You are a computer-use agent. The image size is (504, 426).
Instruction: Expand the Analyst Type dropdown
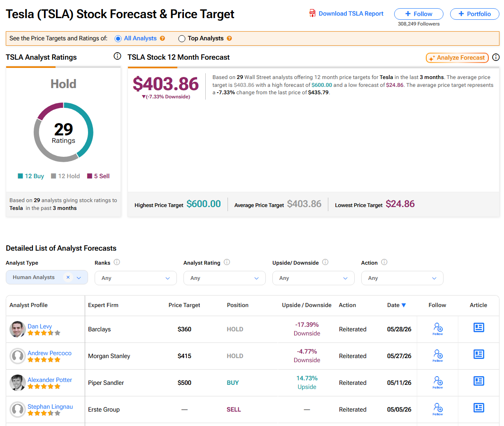coord(79,278)
